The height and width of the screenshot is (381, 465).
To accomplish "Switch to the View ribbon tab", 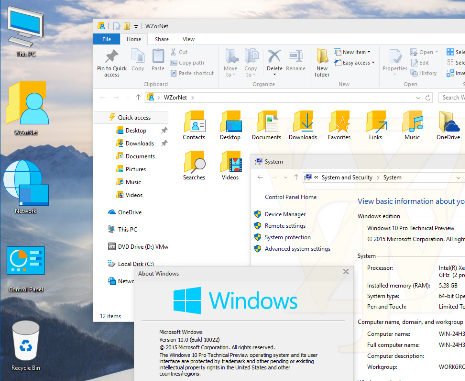I will (189, 39).
